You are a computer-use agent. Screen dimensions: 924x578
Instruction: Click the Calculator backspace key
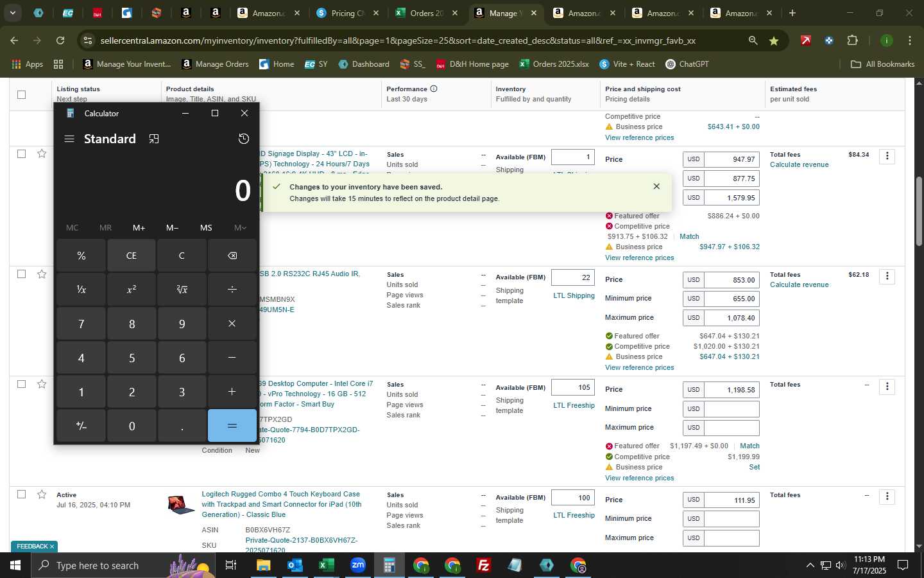point(232,256)
